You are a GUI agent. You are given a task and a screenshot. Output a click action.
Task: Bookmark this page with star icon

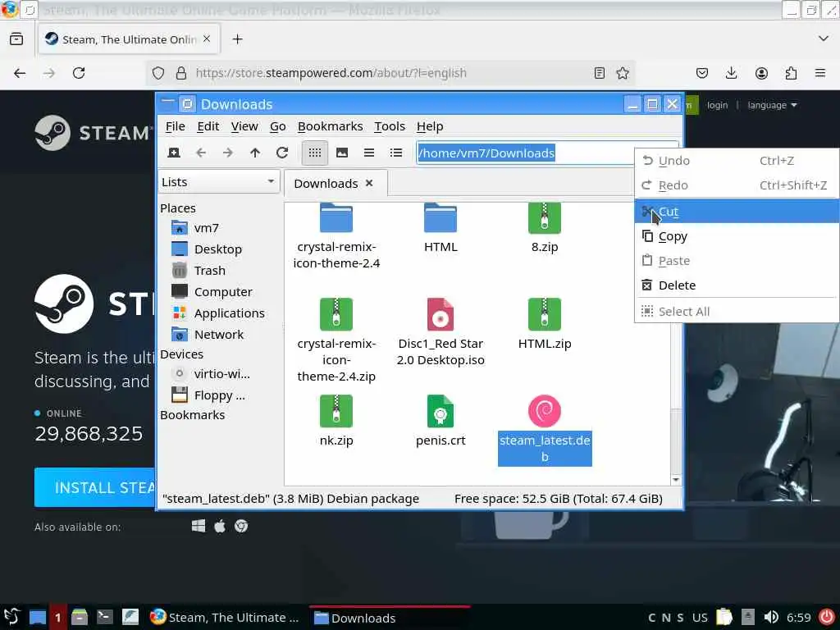[623, 73]
